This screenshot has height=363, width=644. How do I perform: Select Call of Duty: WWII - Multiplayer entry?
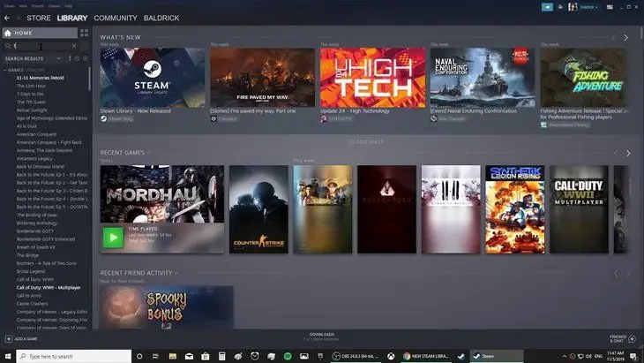(x=49, y=288)
